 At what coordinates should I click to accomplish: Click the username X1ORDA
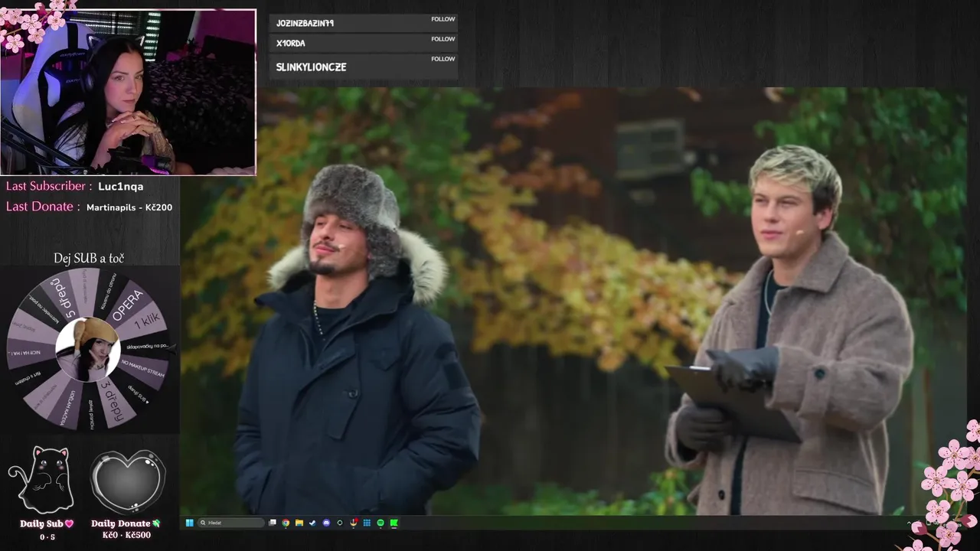(290, 44)
